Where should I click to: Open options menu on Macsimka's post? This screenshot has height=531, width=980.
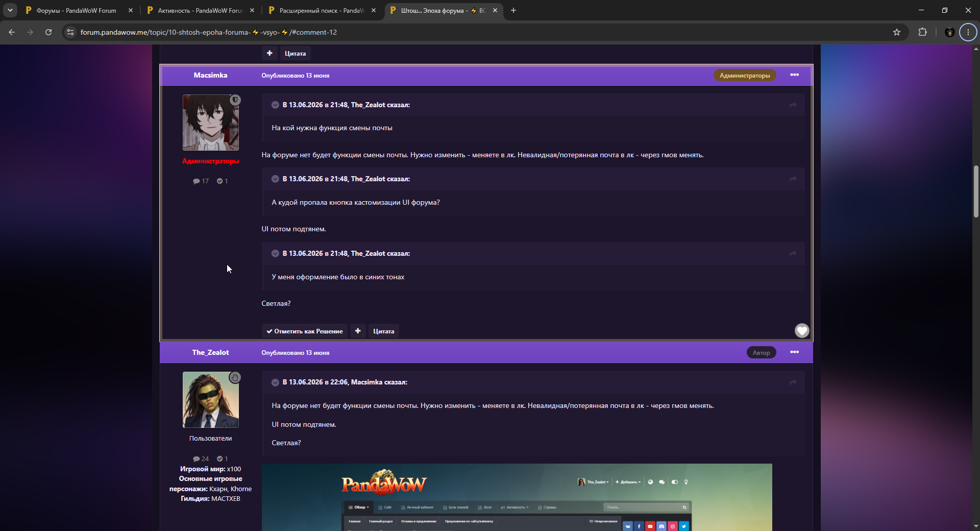(795, 75)
